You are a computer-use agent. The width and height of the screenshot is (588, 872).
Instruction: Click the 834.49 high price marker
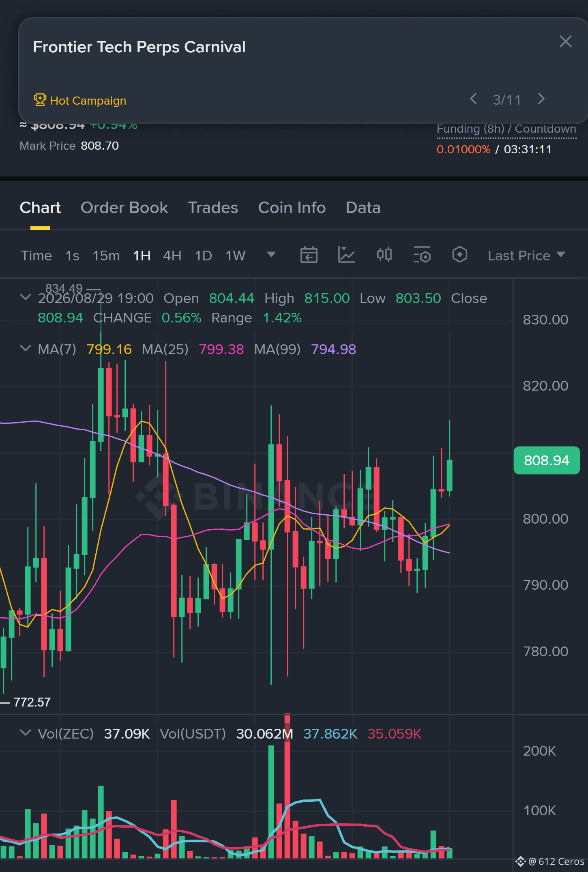point(64,288)
